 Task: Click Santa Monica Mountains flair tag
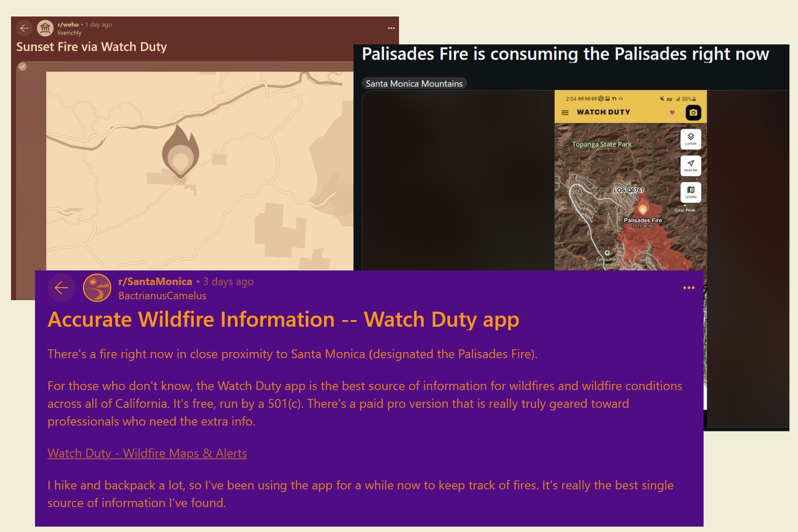[x=414, y=84]
